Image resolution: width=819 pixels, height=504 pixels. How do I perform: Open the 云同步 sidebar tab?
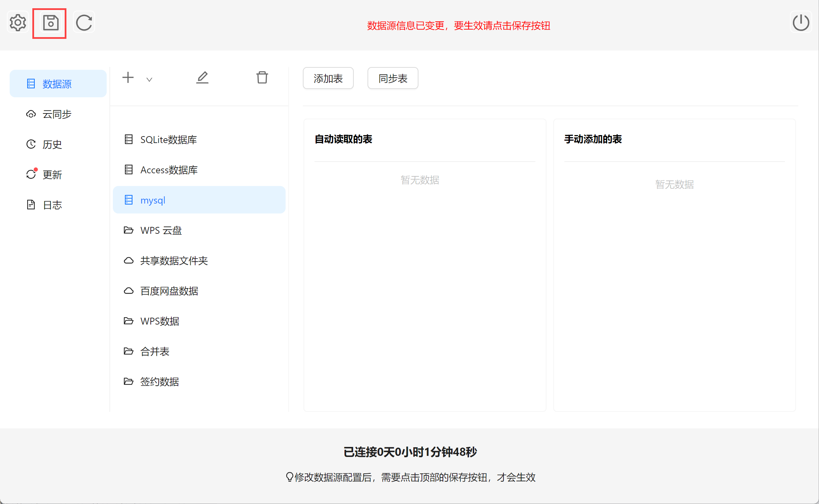58,114
